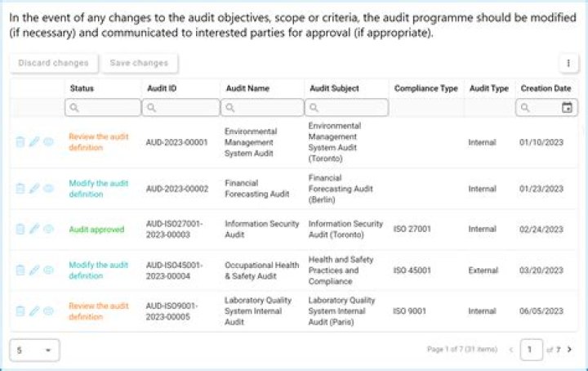Viewport: 588px width, 371px height.
Task: Click the 'ISO 45001' compliance type cell
Action: coord(412,270)
